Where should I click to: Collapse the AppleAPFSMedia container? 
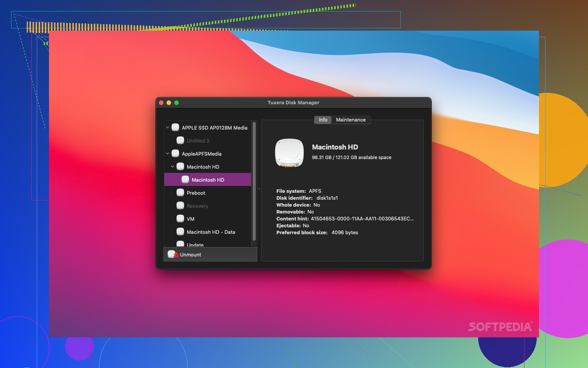point(167,153)
